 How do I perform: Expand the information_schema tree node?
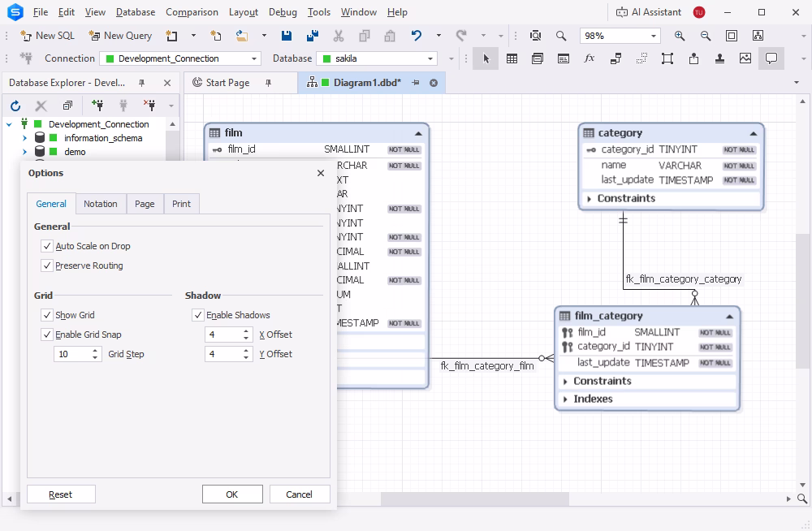click(x=24, y=138)
